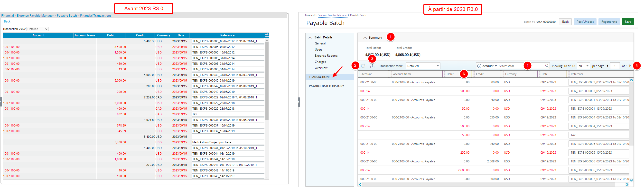644x190 pixels.
Task: Click the green Save button
Action: coord(628,22)
